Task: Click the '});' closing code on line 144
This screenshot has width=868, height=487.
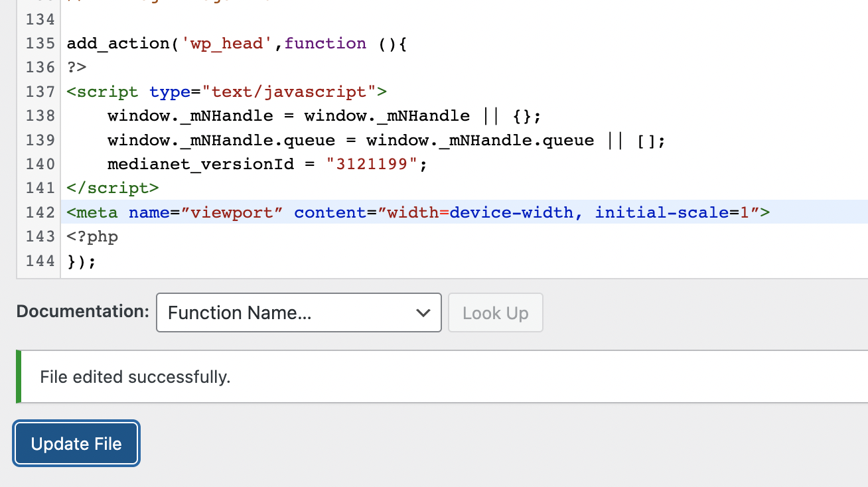Action: point(82,261)
